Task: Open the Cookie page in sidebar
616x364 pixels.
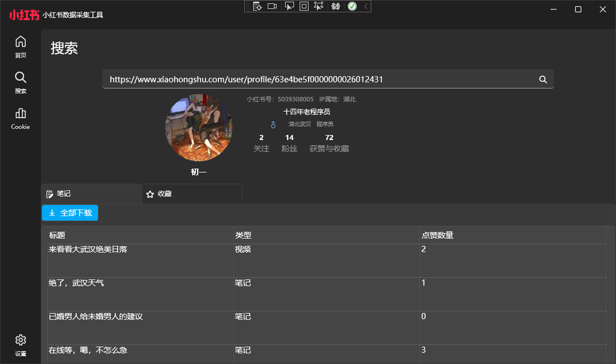Action: tap(20, 119)
